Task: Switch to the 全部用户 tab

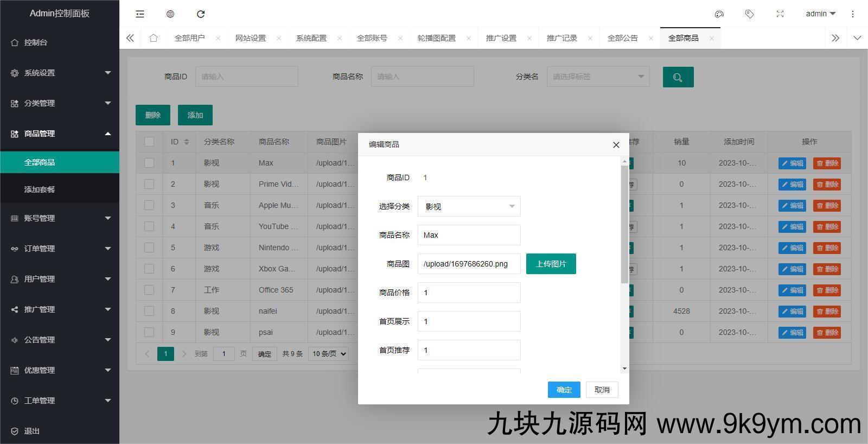Action: point(189,38)
